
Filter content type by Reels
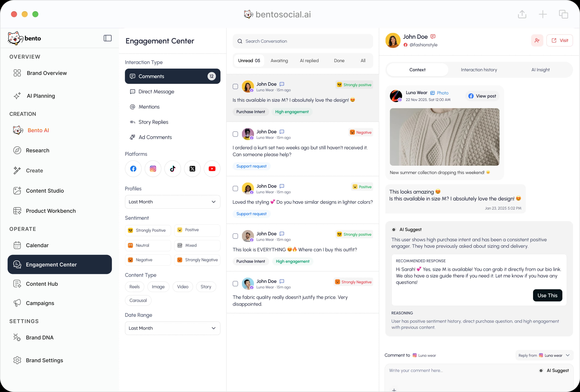tap(135, 287)
